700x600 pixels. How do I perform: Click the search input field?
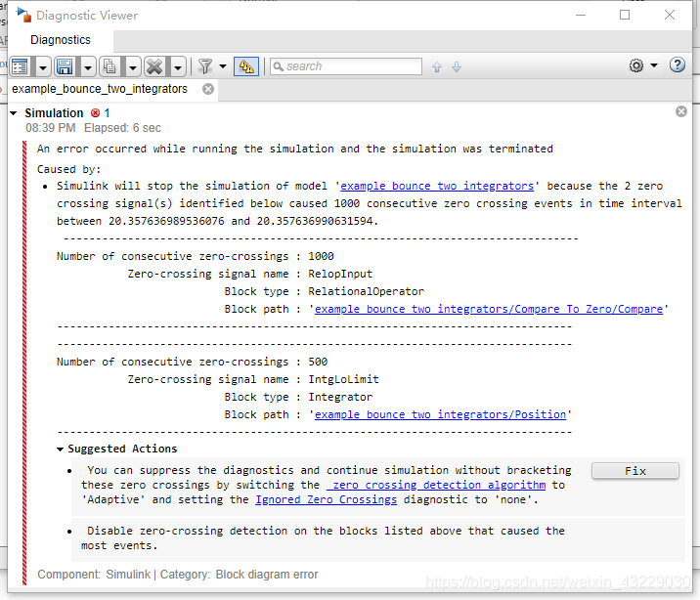pyautogui.click(x=346, y=66)
